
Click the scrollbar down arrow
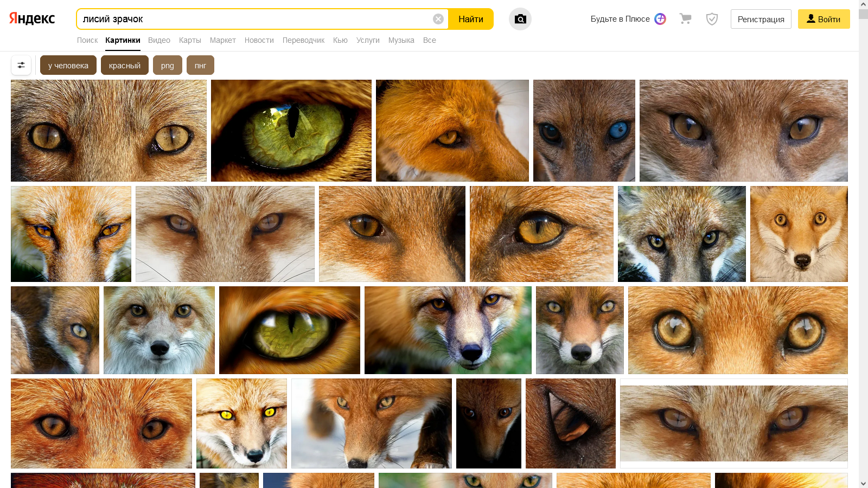[x=863, y=483]
